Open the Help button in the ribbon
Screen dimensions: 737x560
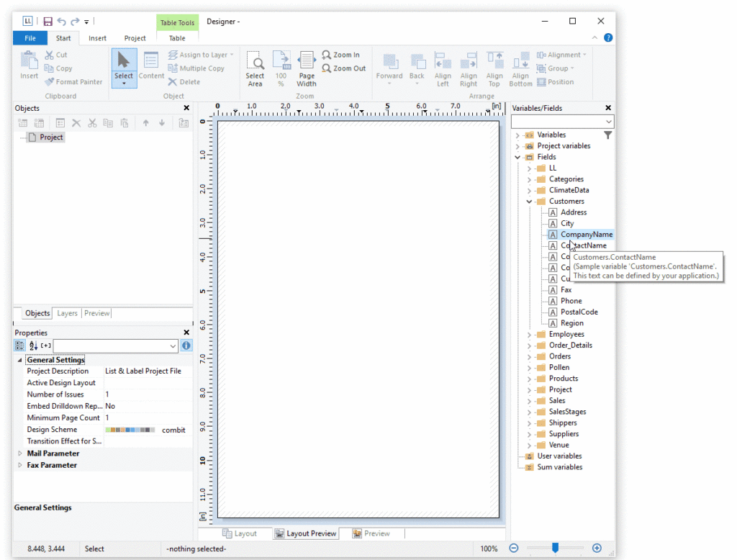click(x=608, y=37)
